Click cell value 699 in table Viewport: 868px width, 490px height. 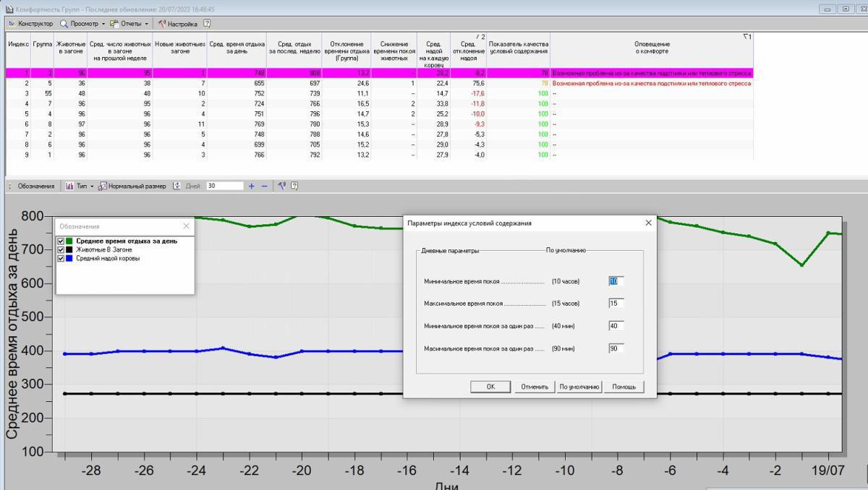coord(237,144)
